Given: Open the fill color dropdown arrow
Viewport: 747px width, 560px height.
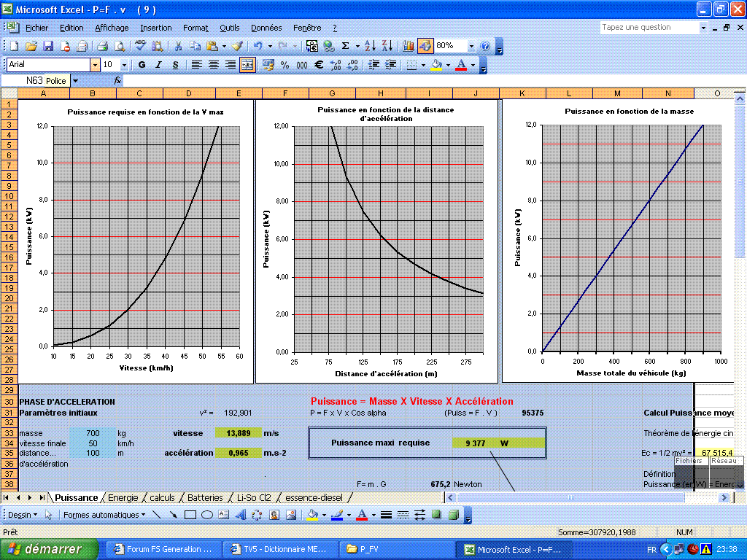Looking at the screenshot, I should pos(449,65).
